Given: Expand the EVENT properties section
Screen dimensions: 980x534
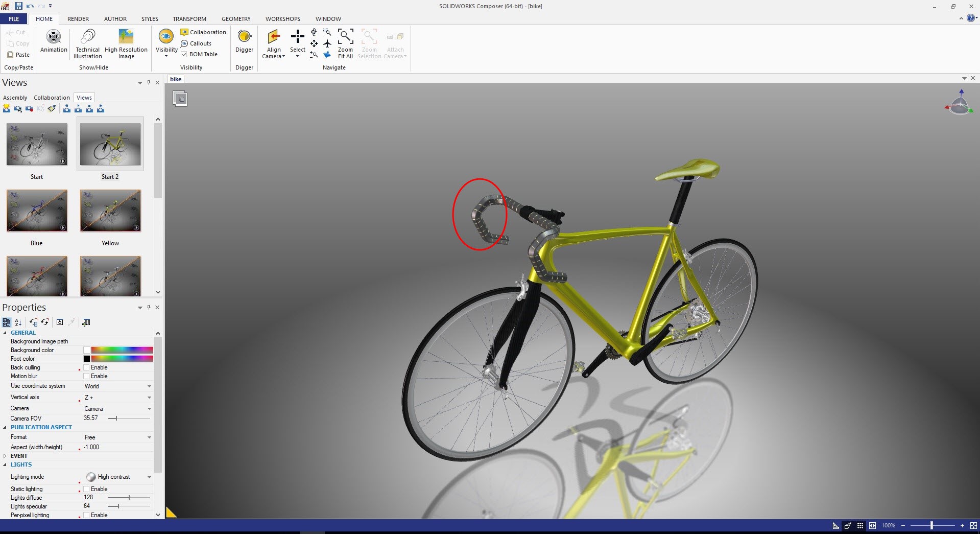Looking at the screenshot, I should tap(5, 456).
